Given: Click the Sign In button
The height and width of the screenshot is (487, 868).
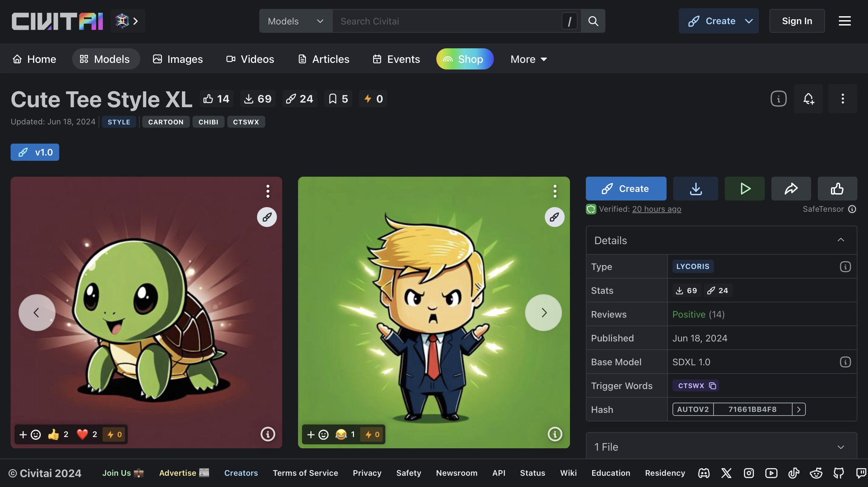Looking at the screenshot, I should pyautogui.click(x=797, y=21).
